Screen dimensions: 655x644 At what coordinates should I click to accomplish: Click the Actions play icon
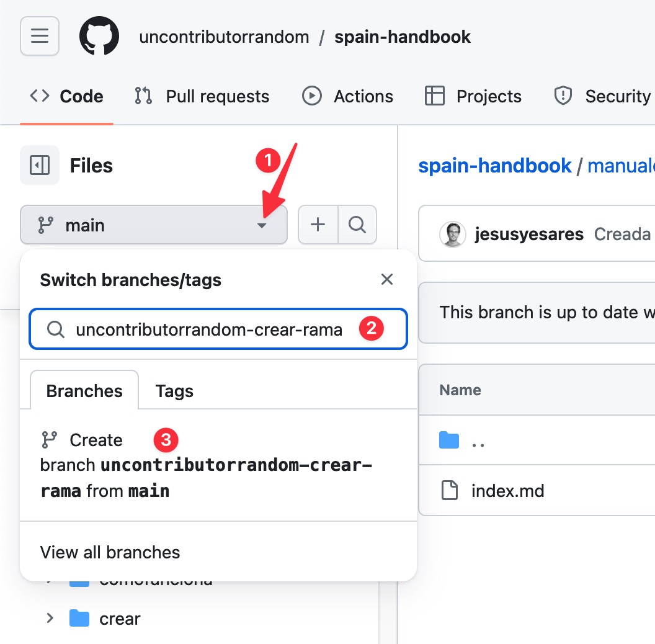tap(312, 96)
